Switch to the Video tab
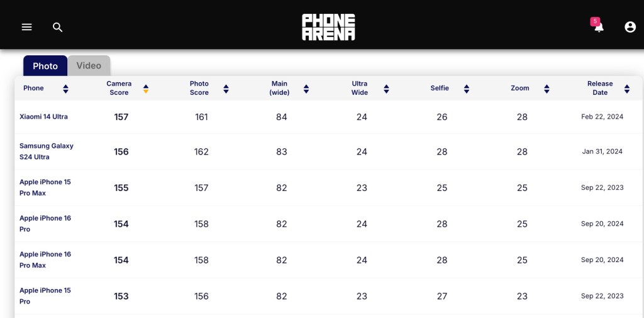 pos(89,65)
